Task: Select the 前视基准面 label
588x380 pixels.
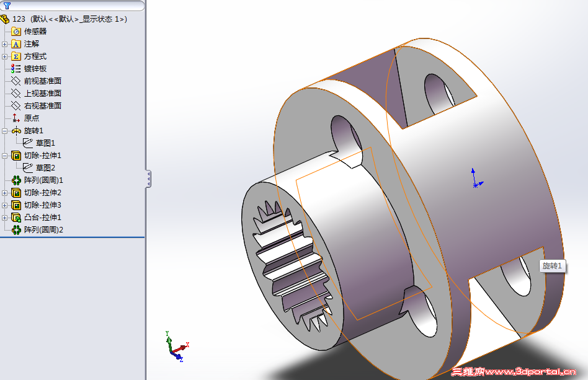Action: (43, 81)
